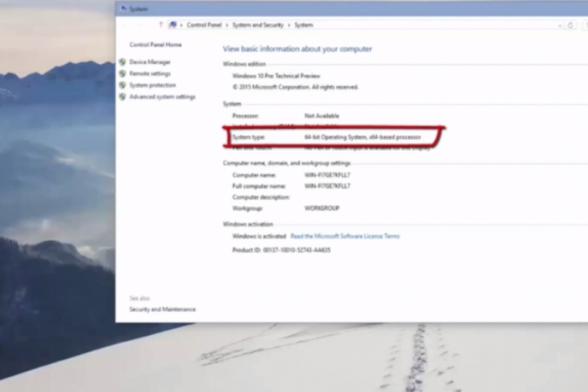Click 'View basic information about your computer' heading

[298, 49]
